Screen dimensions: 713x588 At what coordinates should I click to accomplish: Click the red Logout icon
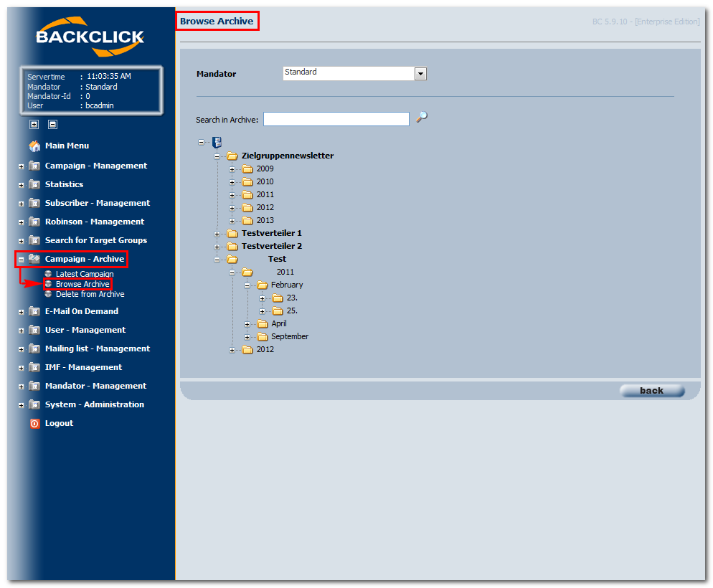click(34, 424)
